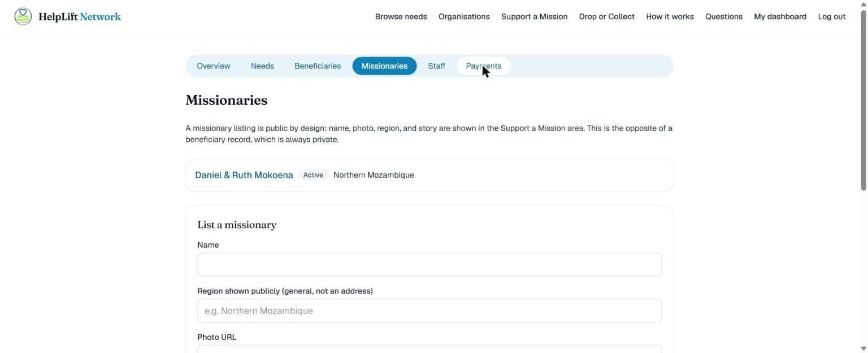Open Browse needs in the top navigation
The height and width of the screenshot is (353, 868).
tap(401, 16)
